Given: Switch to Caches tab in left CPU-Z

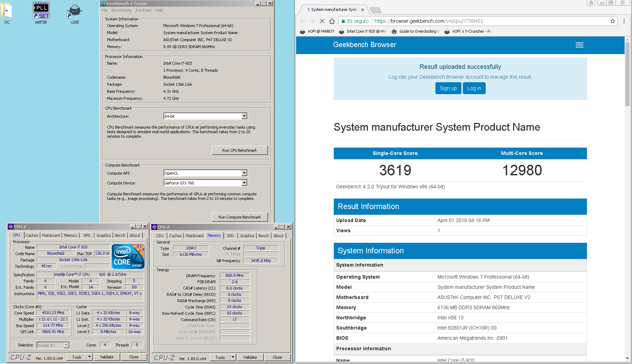Looking at the screenshot, I should [x=32, y=235].
